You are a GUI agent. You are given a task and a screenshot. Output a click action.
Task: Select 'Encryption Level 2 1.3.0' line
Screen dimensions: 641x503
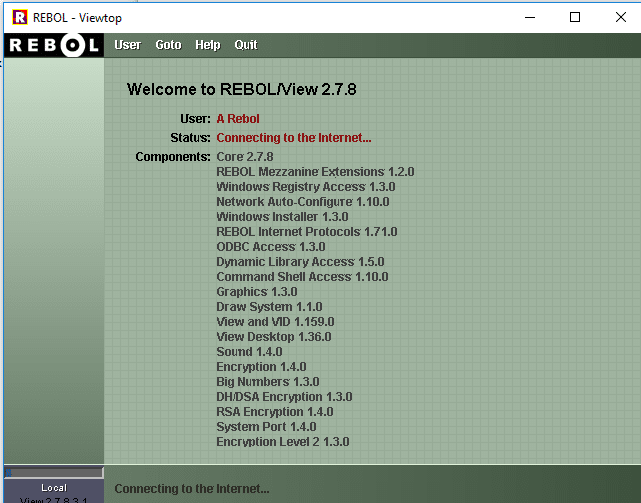coord(283,442)
